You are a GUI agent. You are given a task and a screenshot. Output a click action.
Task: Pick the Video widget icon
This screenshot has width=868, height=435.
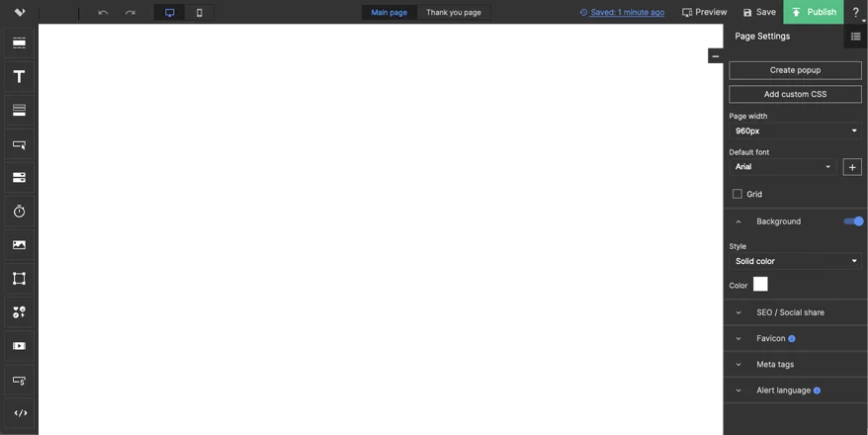pos(19,346)
